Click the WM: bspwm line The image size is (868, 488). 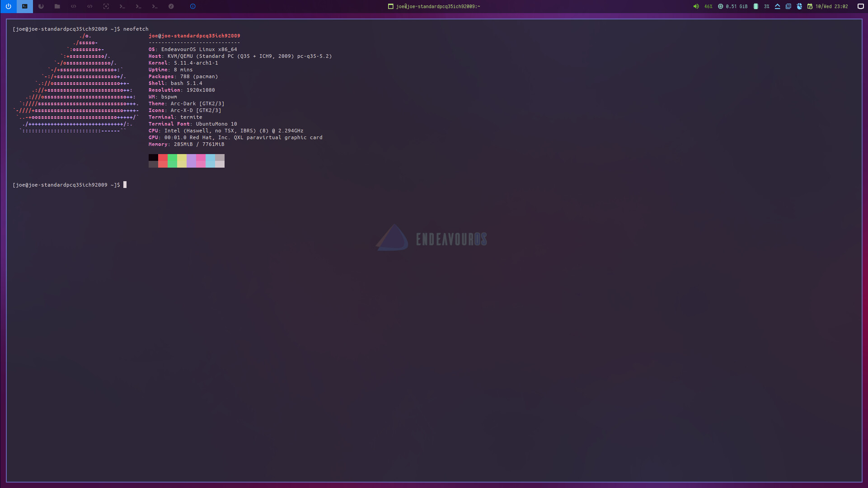pos(163,97)
